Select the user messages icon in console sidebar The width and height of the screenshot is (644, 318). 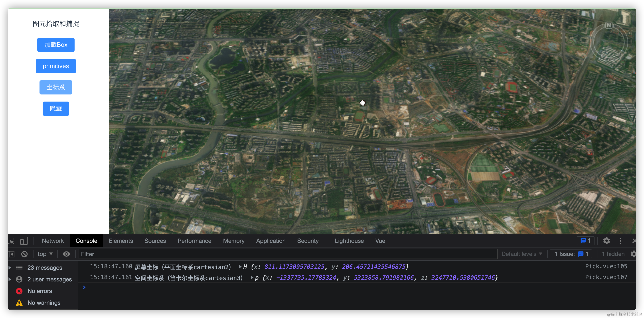point(19,279)
